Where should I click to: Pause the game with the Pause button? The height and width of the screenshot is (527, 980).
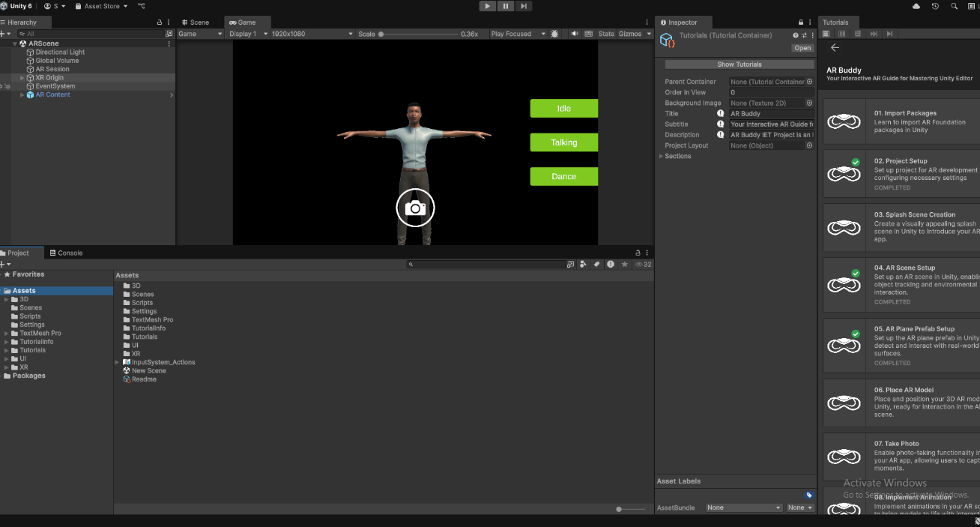click(506, 6)
